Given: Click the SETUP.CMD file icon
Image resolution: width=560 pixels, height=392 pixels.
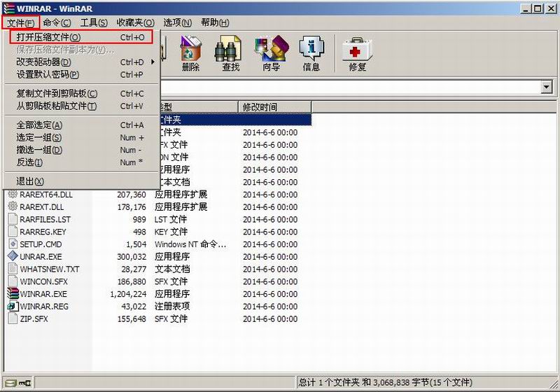Looking at the screenshot, I should [13, 244].
